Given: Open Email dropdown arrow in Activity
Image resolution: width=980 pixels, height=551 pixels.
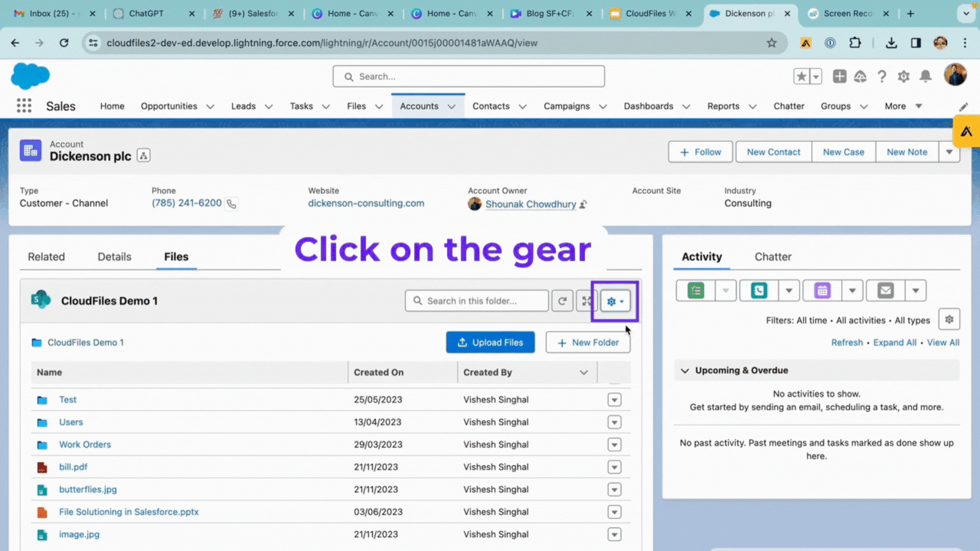Looking at the screenshot, I should 915,291.
